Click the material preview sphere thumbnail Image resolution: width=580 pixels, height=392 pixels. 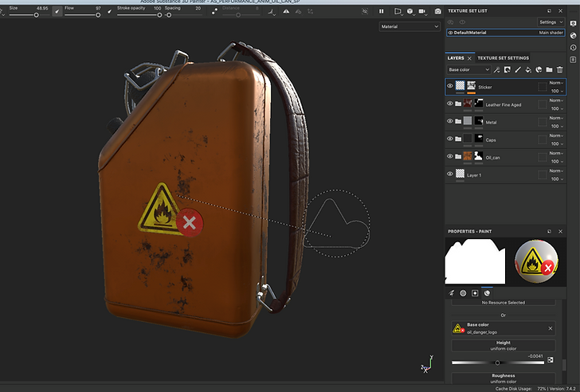click(x=536, y=261)
